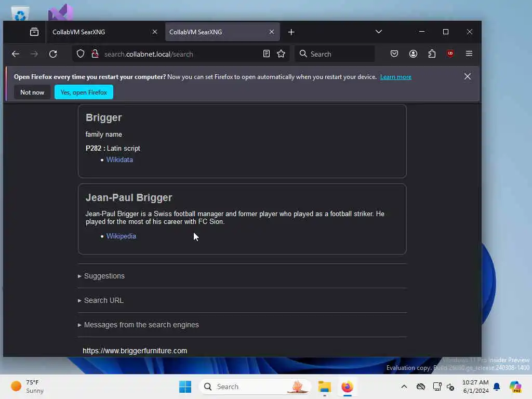Open the Windows Start menu
Screen dimensions: 532x399
click(x=185, y=387)
